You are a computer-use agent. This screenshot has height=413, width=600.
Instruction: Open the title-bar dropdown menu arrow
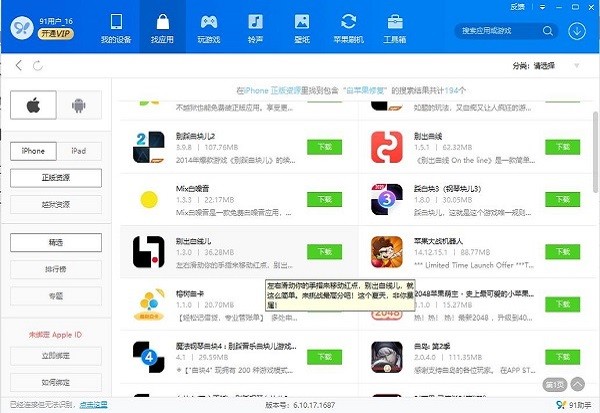click(x=542, y=7)
